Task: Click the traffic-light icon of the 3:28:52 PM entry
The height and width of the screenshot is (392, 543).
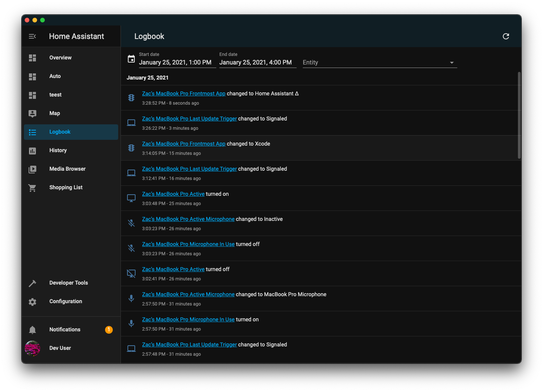Action: [x=131, y=98]
